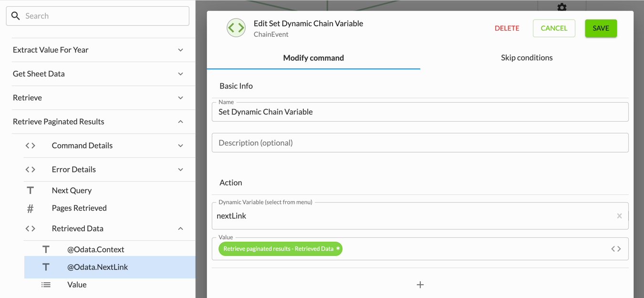Screen dimensions: 644x298
Task: Click the CANCEL button
Action: [554, 28]
